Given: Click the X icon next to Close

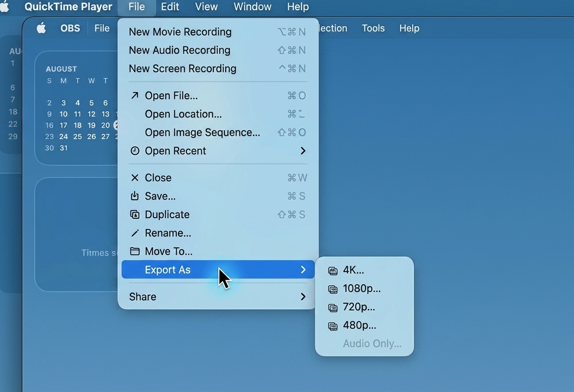Looking at the screenshot, I should 135,178.
